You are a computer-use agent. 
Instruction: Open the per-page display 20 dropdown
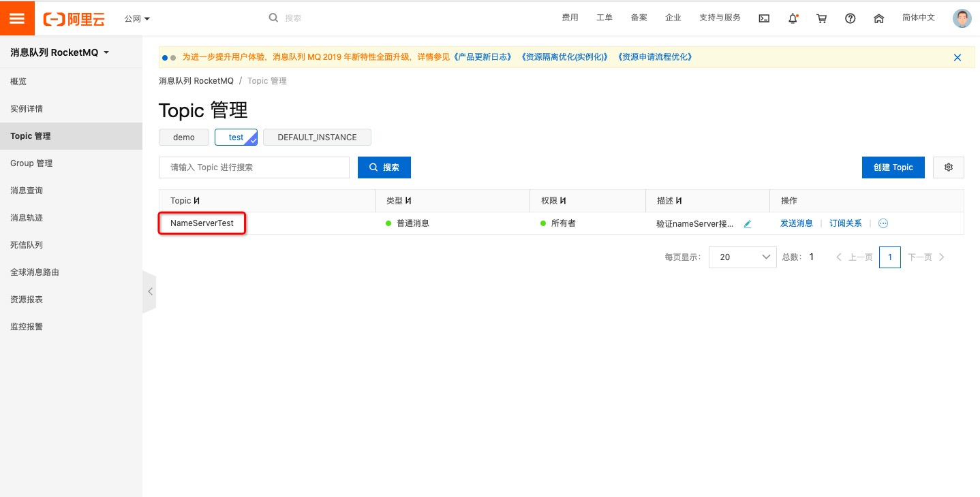pyautogui.click(x=743, y=257)
